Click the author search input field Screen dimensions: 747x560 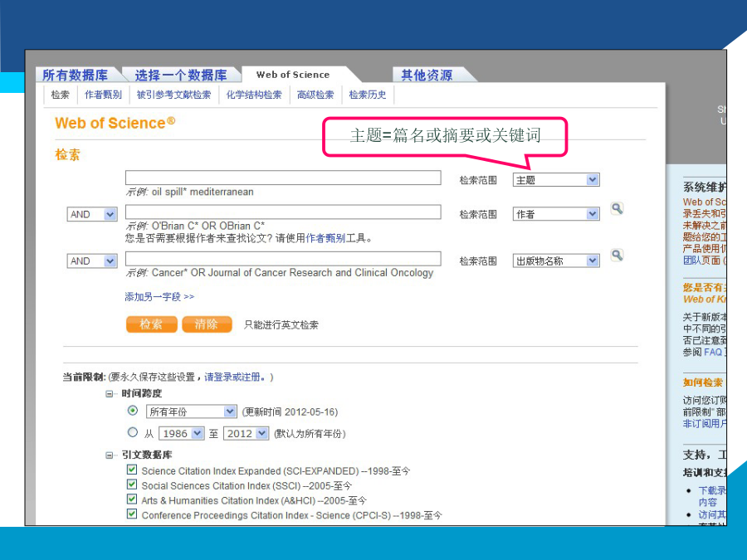point(283,212)
